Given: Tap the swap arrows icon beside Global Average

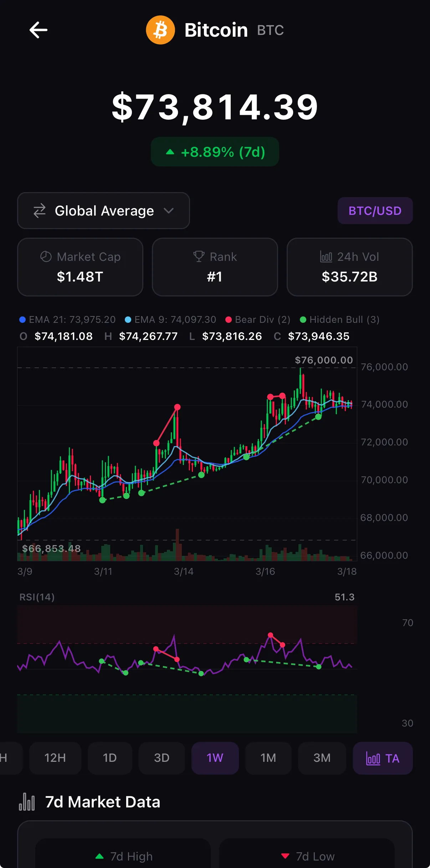Looking at the screenshot, I should (40, 211).
